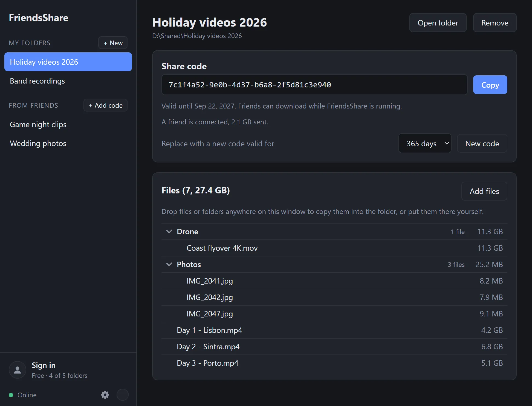Click the share code text field
532x406 pixels.
314,85
